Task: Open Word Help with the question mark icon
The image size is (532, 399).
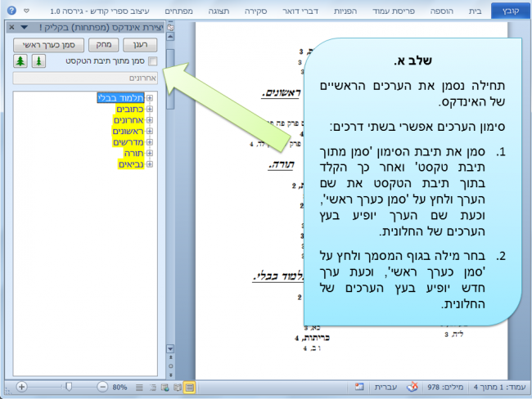Action: 11,11
